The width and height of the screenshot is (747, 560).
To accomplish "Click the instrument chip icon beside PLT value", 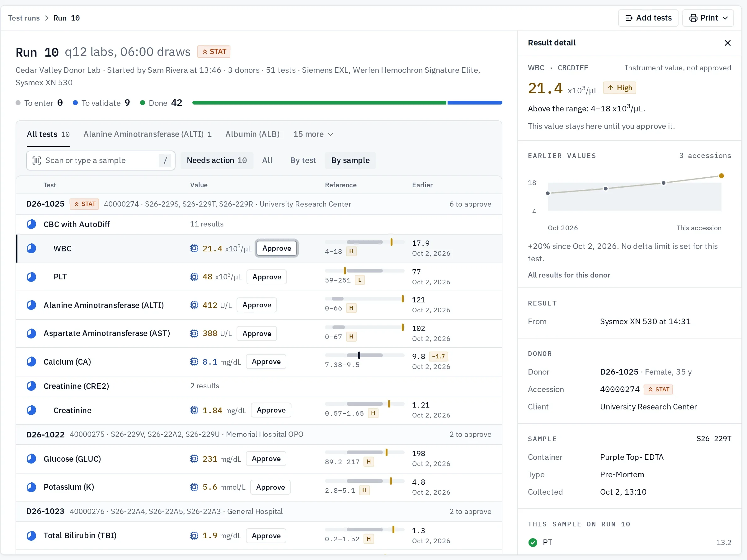I will pos(194,277).
